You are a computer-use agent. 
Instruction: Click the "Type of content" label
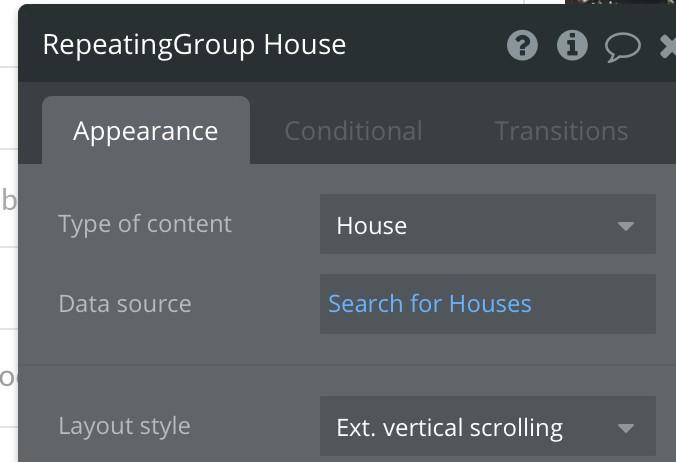click(x=145, y=224)
